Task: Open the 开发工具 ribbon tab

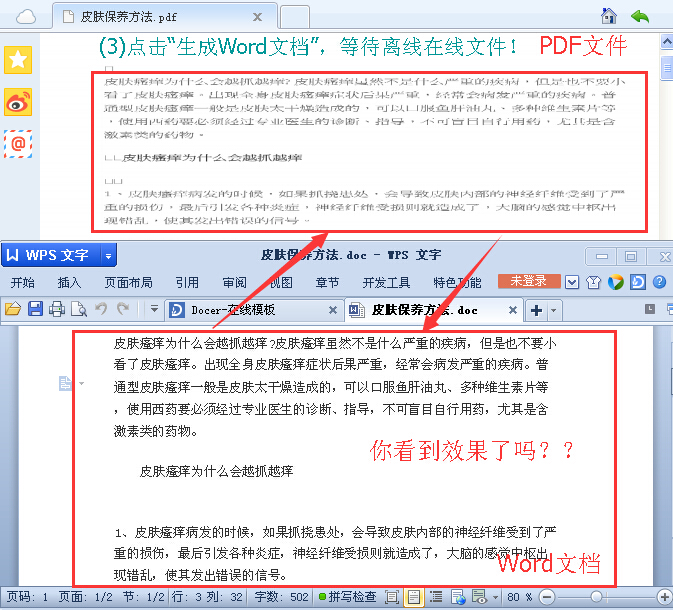Action: tap(386, 282)
